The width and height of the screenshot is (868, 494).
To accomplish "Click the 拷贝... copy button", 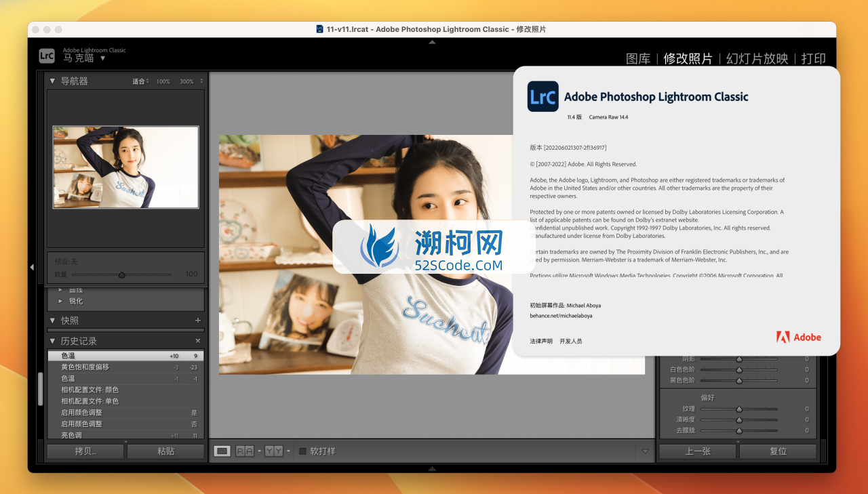I will (x=86, y=451).
